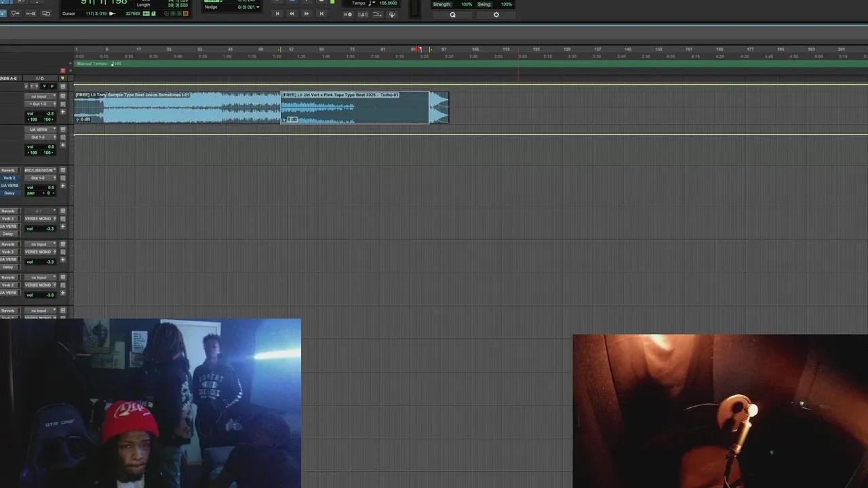Click the Out 1-2 output on first track
The width and height of the screenshot is (868, 488).
pyautogui.click(x=39, y=104)
